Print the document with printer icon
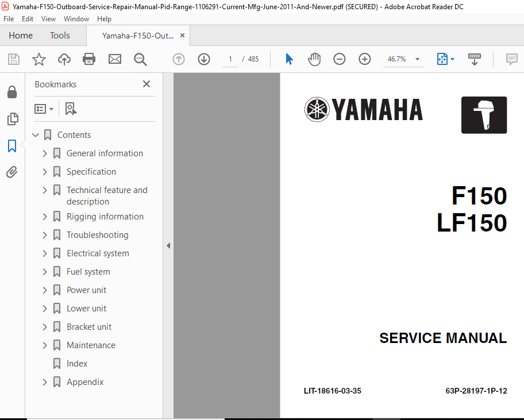This screenshot has height=420, width=524. coord(89,59)
